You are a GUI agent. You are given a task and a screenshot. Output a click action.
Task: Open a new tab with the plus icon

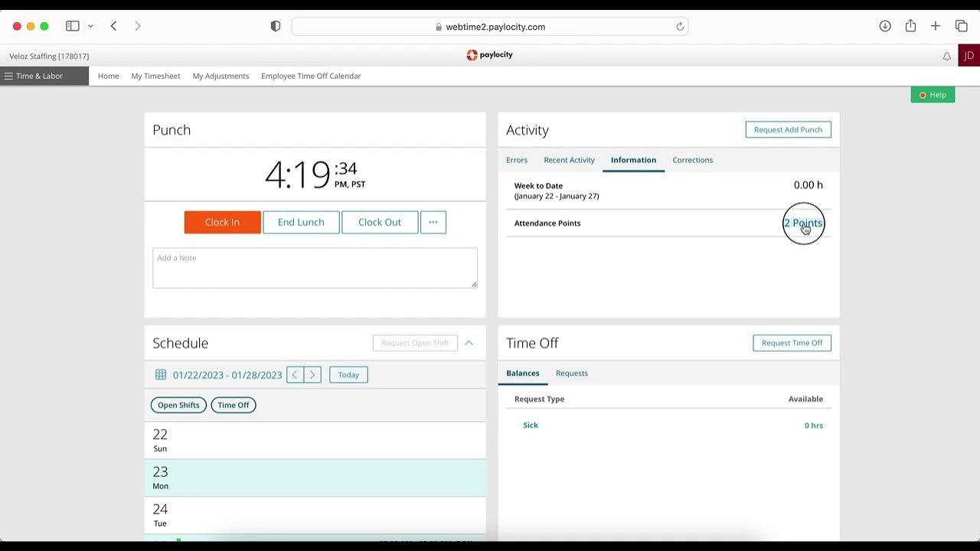936,26
